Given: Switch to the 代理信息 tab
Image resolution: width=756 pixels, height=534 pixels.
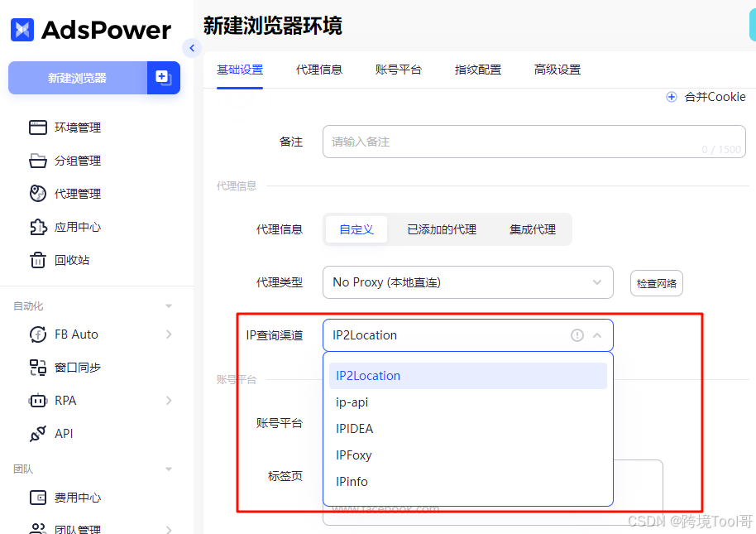Looking at the screenshot, I should coord(319,70).
